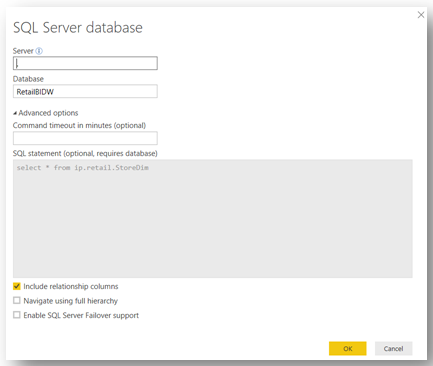Viewport: 433px width, 366px height.
Task: Focus the Server input field
Action: tap(85, 63)
